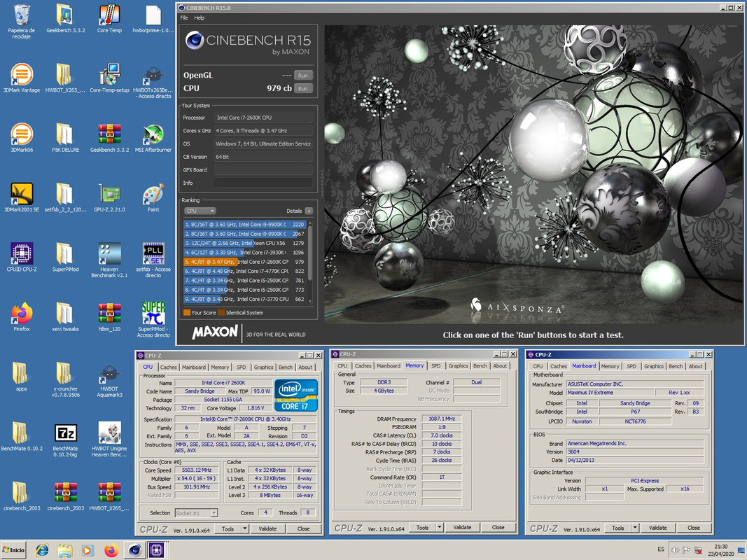Click the Tools button in left CPU-Z
Screen dimensions: 747x560
228,528
